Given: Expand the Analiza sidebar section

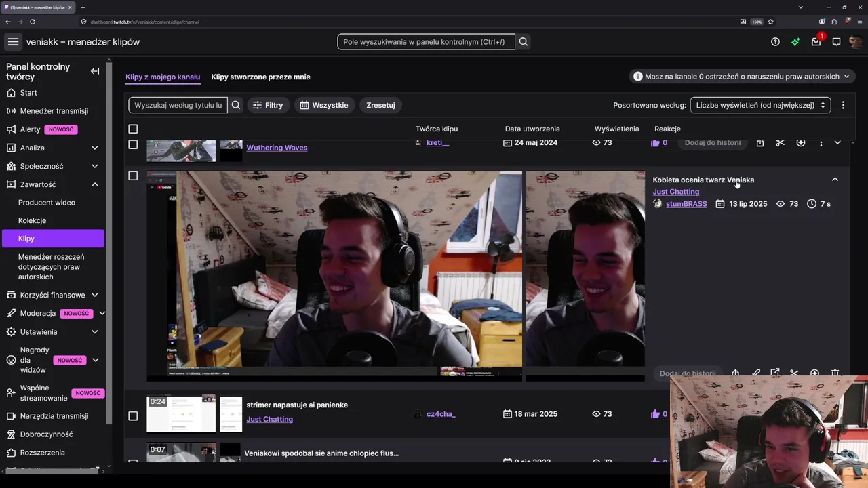Looking at the screenshot, I should point(95,148).
